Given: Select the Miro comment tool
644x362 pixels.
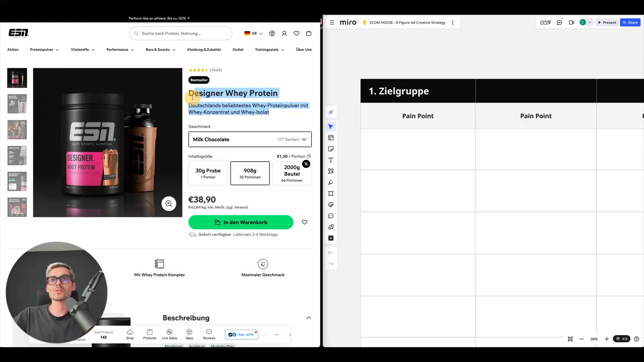Looking at the screenshot, I should click(331, 216).
